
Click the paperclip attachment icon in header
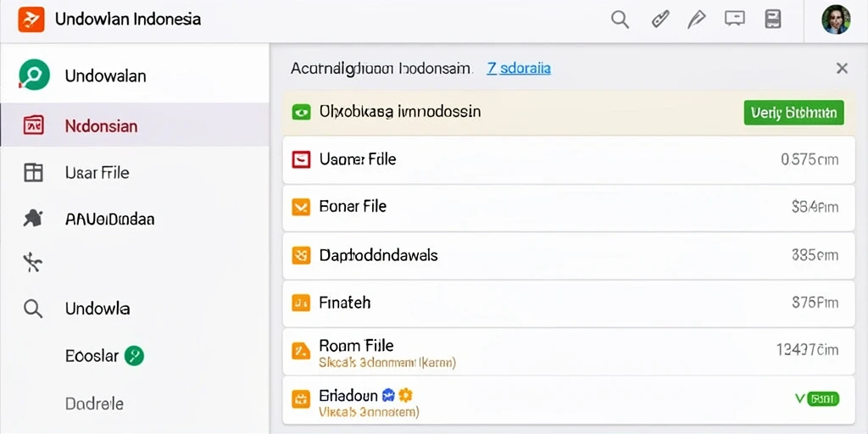[659, 20]
